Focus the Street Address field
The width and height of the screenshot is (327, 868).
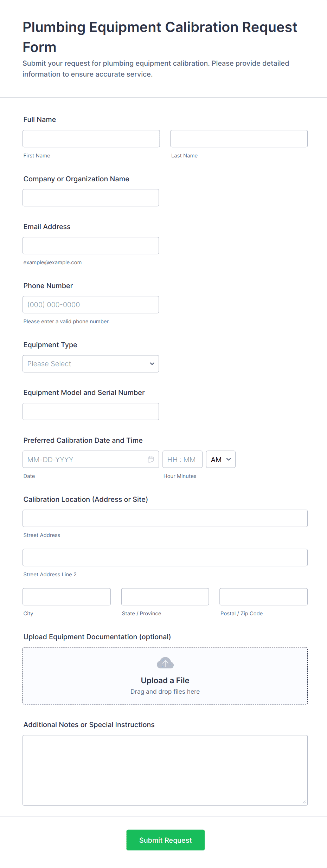click(165, 518)
